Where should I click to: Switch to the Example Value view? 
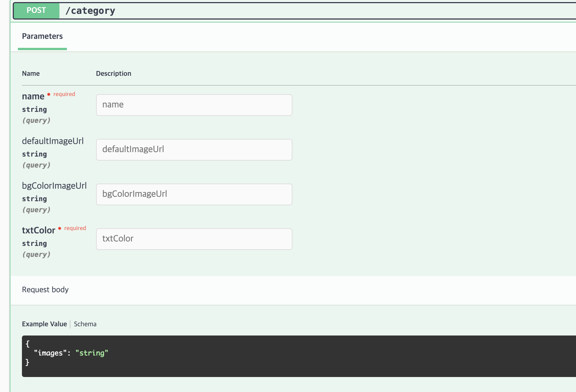44,324
